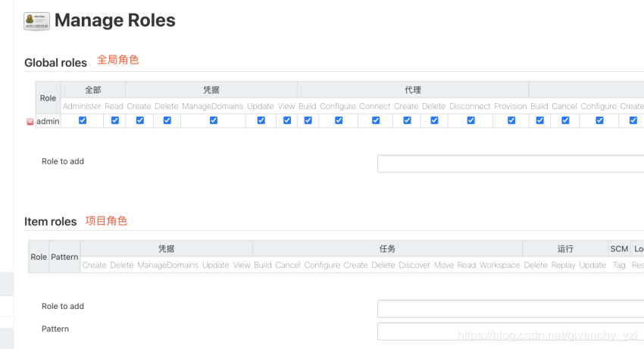Uncheck admin's Cancel permission checkbox
Viewport: 644px width, 349px height.
coord(565,120)
